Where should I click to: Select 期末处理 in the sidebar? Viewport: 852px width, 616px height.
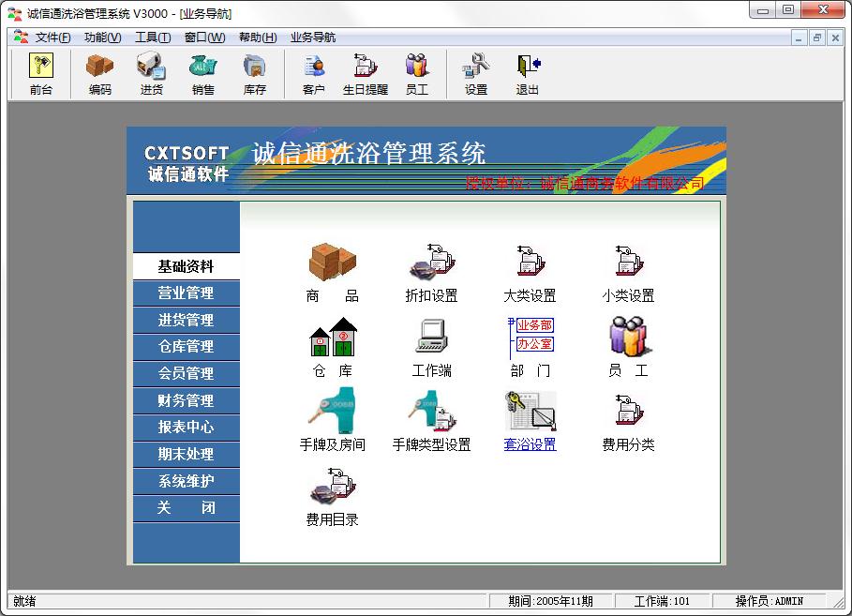(186, 454)
